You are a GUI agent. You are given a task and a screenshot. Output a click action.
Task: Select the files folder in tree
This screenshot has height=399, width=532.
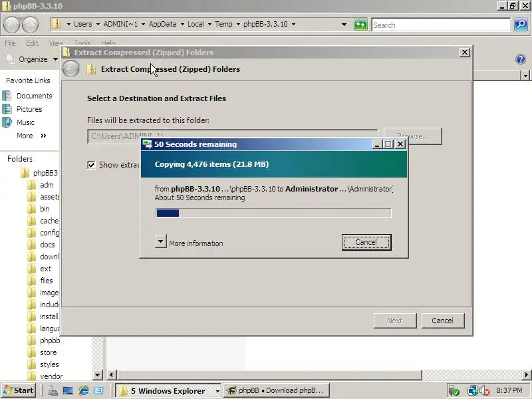(x=47, y=281)
